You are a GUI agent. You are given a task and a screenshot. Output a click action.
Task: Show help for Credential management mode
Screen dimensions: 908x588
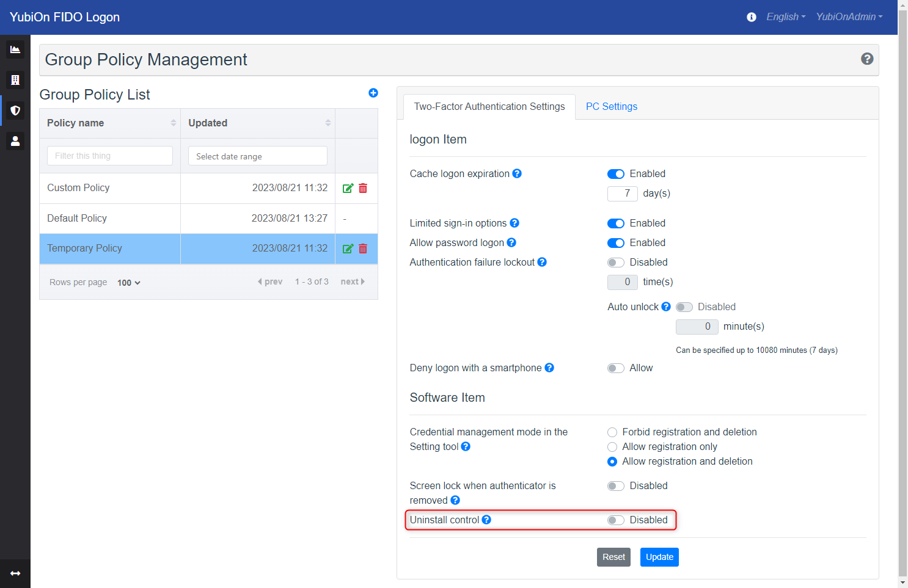click(x=466, y=446)
